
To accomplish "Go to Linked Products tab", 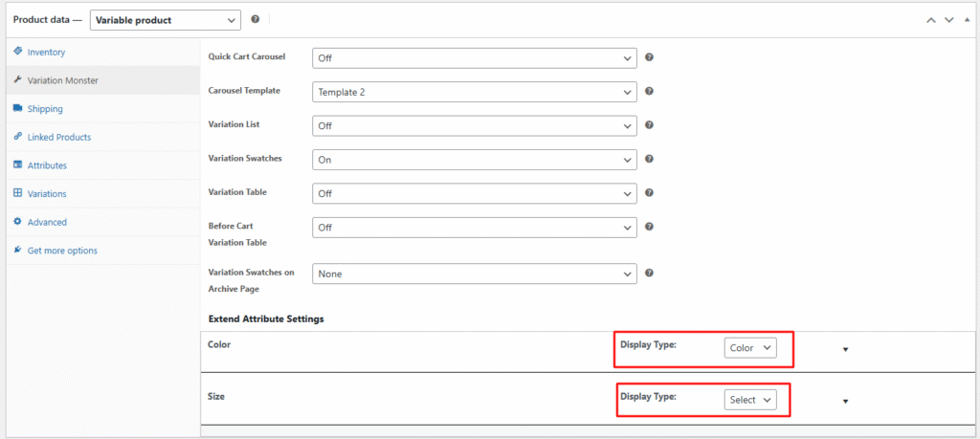I will pyautogui.click(x=58, y=137).
